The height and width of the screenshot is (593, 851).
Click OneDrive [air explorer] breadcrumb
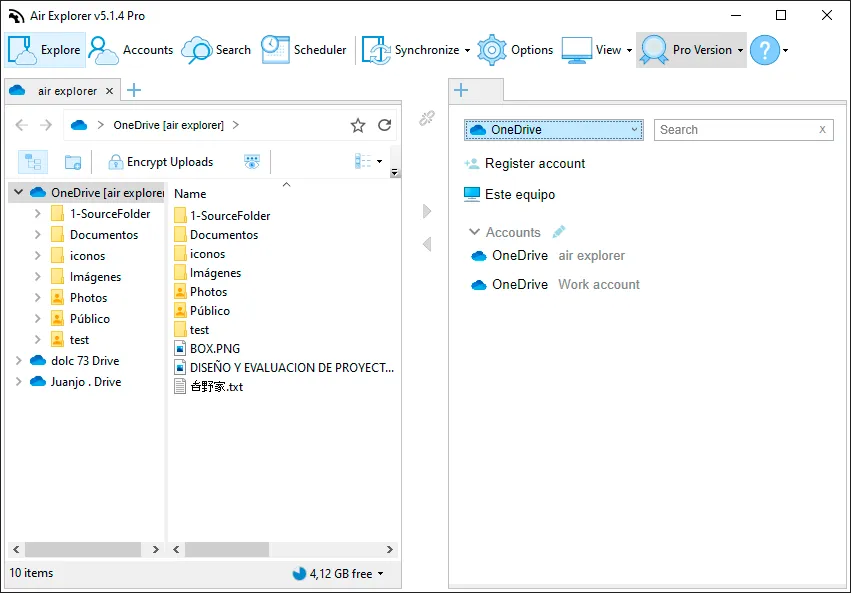click(168, 125)
